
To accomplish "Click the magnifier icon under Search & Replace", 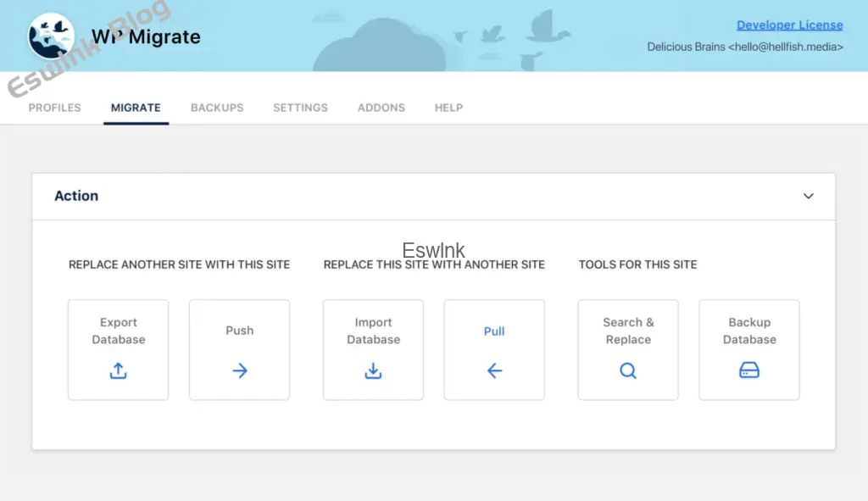I will click(x=628, y=370).
